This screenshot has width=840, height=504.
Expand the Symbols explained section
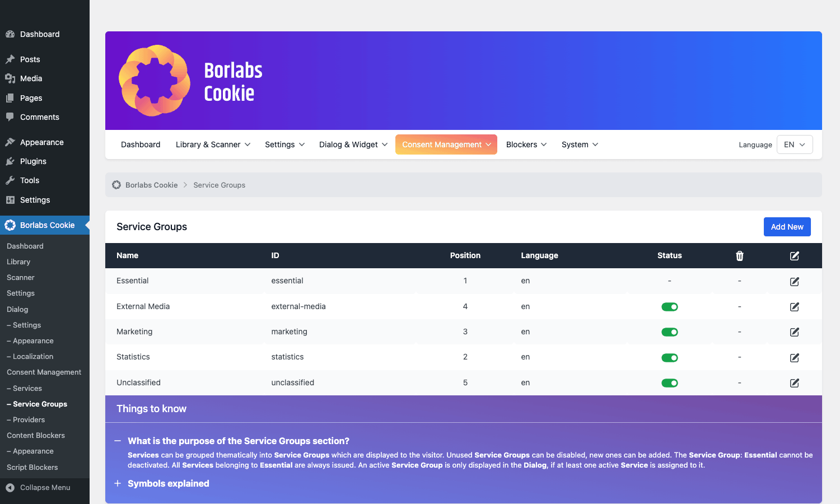168,483
